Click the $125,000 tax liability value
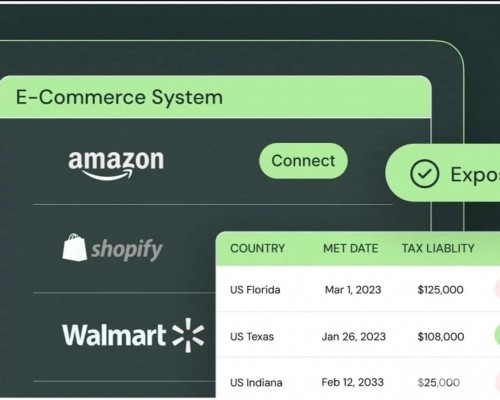This screenshot has height=400, width=500. (440, 289)
